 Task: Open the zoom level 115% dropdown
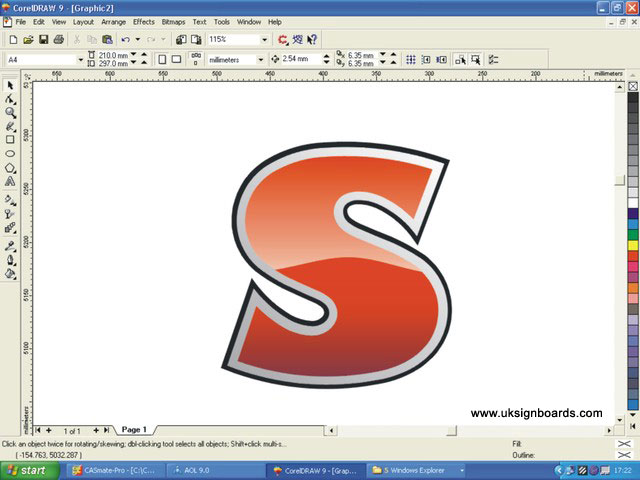(x=264, y=39)
